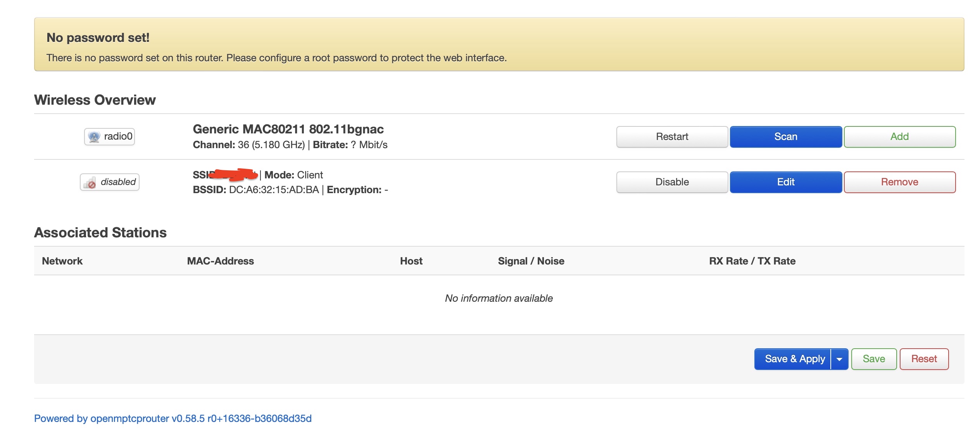Restart the radio0 wireless device
Image resolution: width=980 pixels, height=439 pixels.
[672, 137]
